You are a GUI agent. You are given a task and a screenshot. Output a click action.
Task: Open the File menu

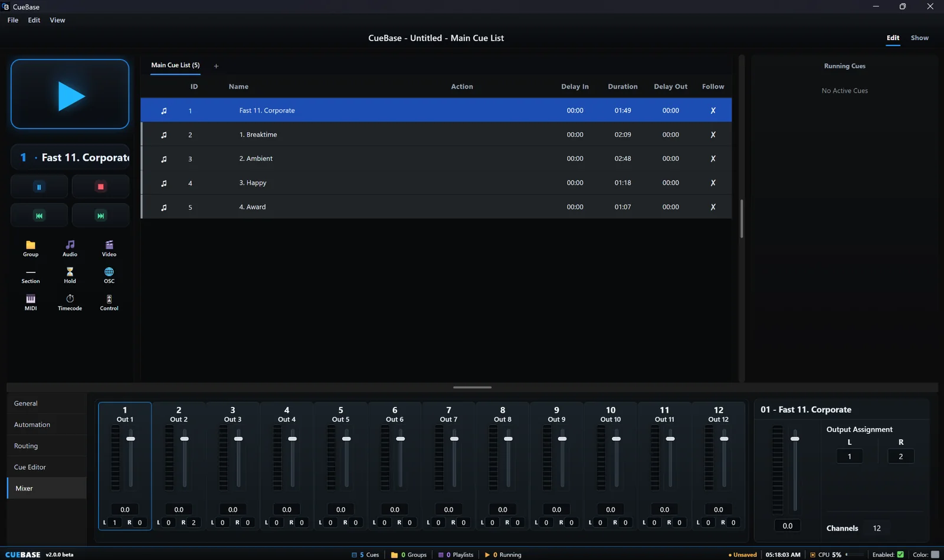(13, 20)
